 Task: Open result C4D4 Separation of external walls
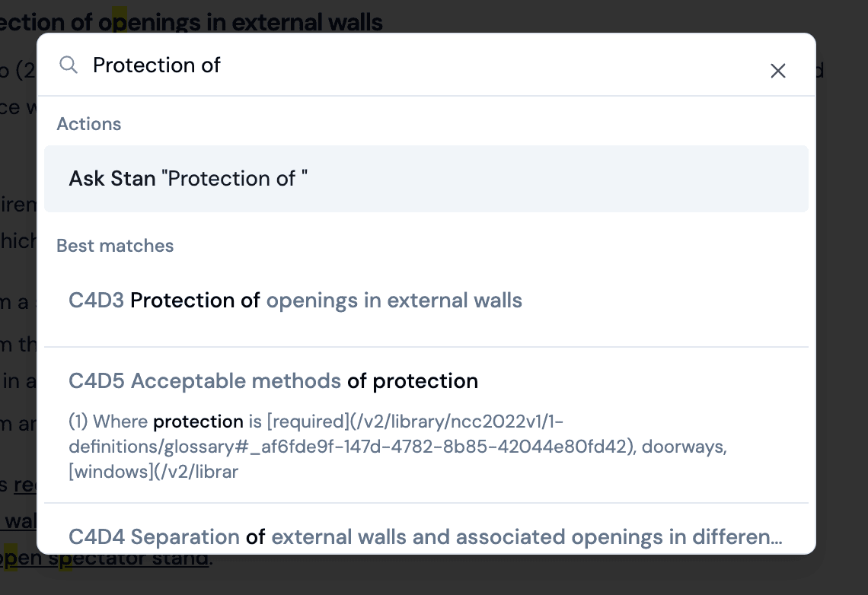[426, 536]
